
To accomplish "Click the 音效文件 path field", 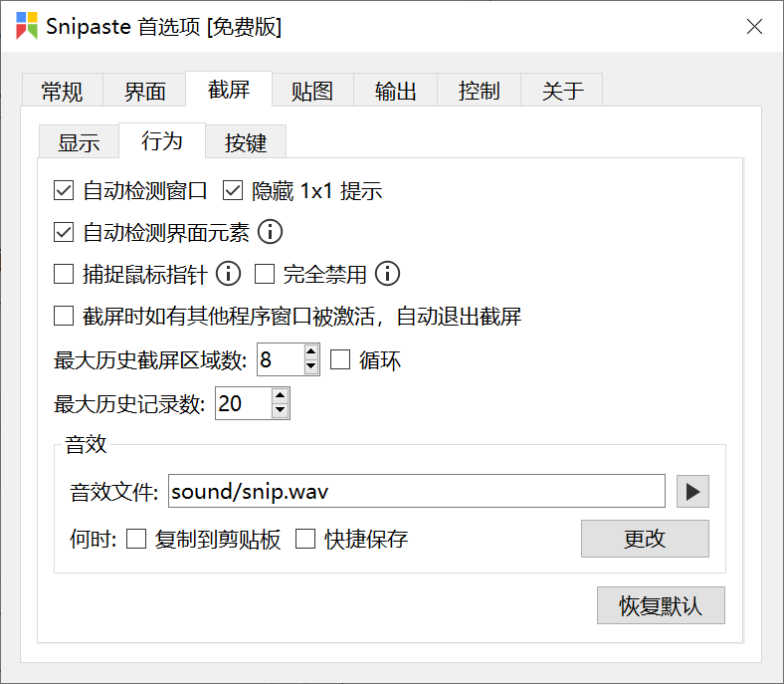I will [x=417, y=491].
